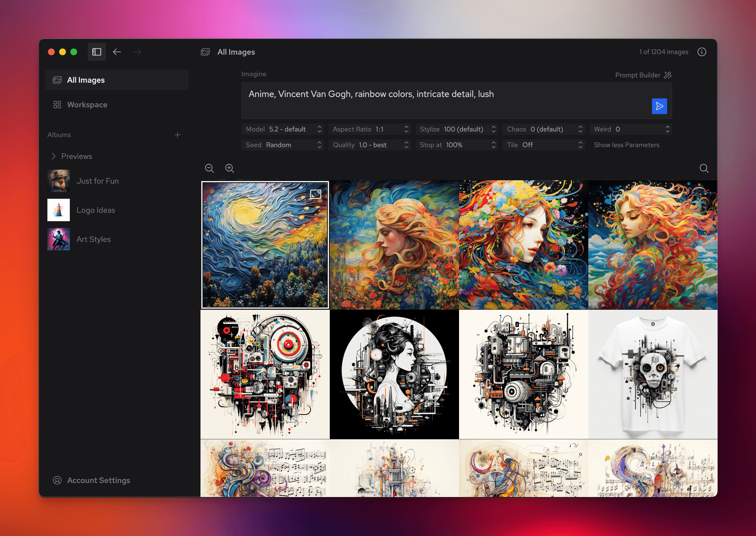
Task: Select the castle sketch image
Action: pos(394,468)
